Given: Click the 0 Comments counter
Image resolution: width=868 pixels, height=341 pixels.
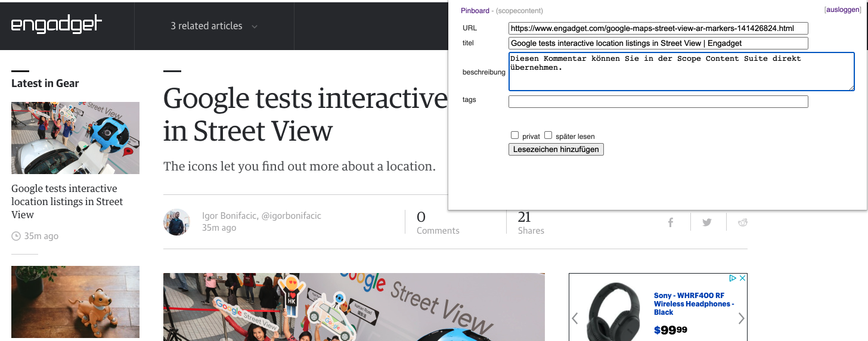Looking at the screenshot, I should point(438,223).
